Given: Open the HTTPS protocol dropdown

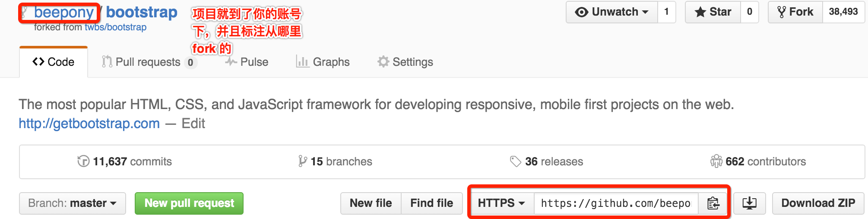Looking at the screenshot, I should coord(501,203).
